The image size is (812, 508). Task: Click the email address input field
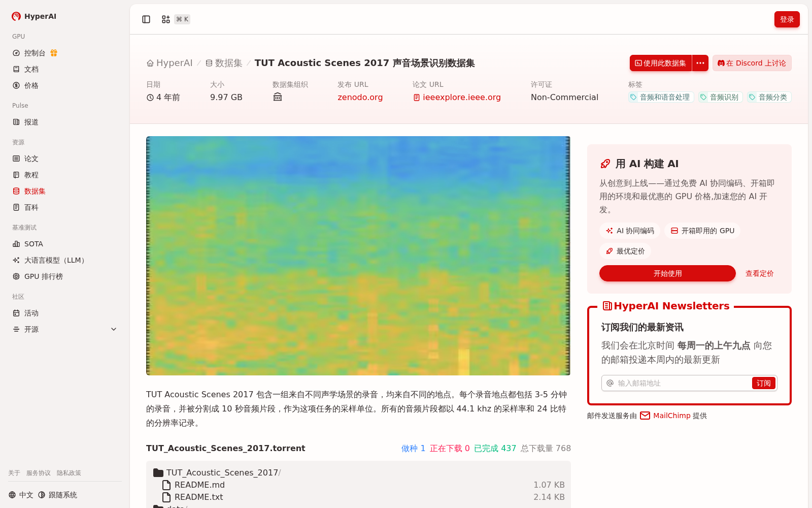point(683,383)
